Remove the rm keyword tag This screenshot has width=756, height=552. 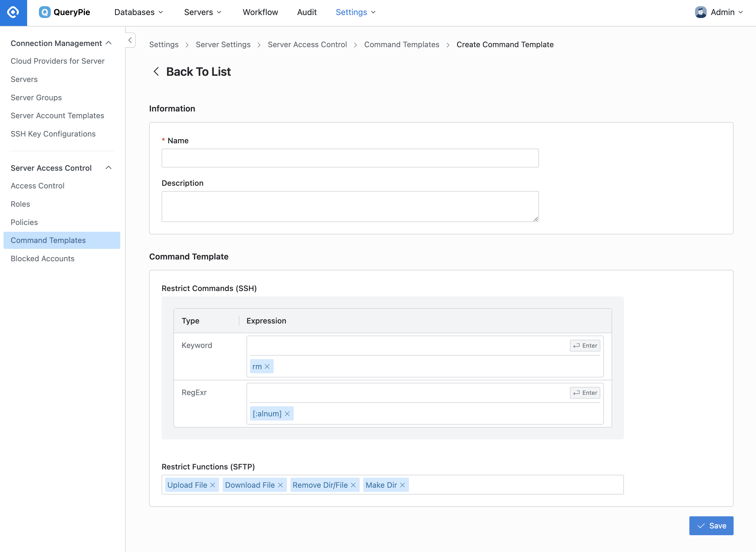click(267, 367)
